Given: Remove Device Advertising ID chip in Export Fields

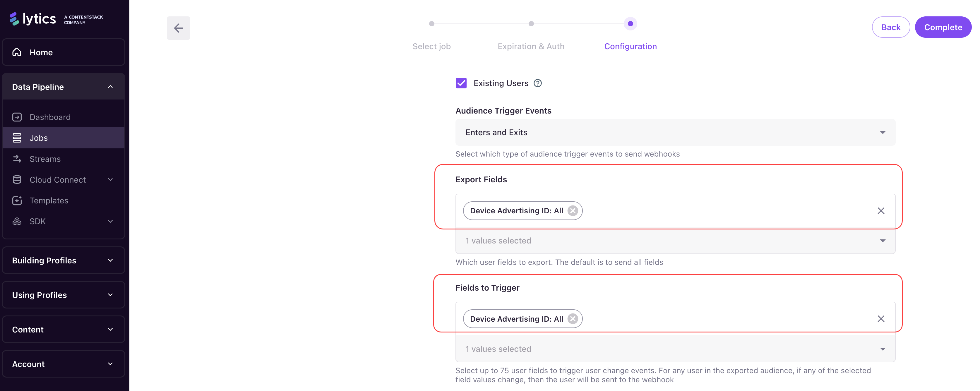Looking at the screenshot, I should pyautogui.click(x=572, y=211).
